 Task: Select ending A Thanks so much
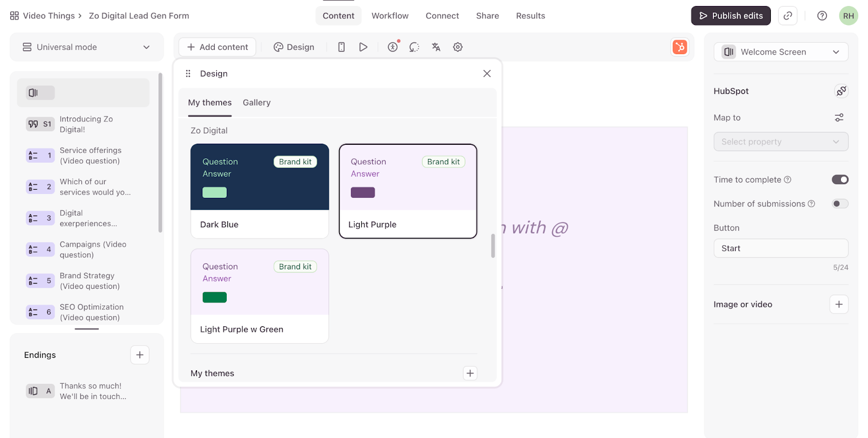83,391
